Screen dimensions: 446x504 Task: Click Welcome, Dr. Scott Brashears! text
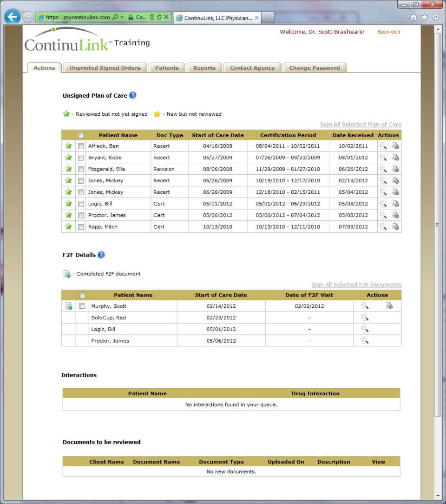click(x=322, y=32)
